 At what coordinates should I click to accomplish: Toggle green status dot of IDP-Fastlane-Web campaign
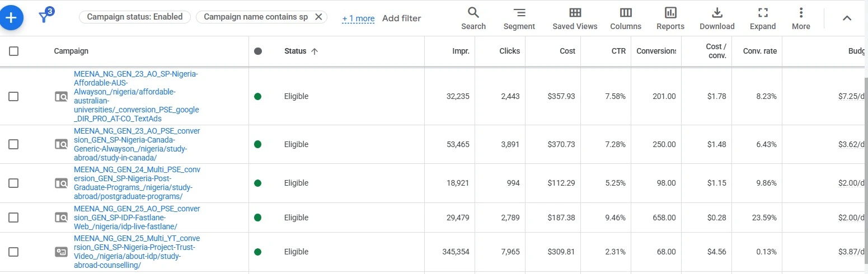coord(257,218)
